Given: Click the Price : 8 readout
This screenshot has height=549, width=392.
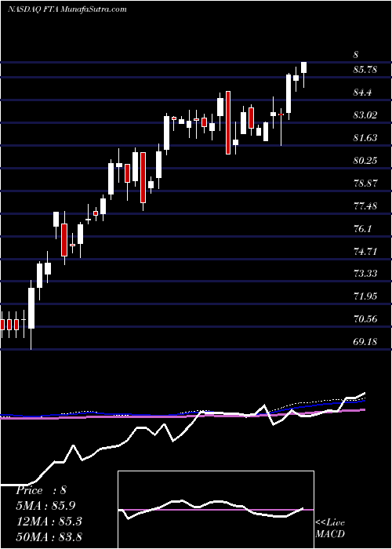Looking at the screenshot, I should (x=41, y=490).
